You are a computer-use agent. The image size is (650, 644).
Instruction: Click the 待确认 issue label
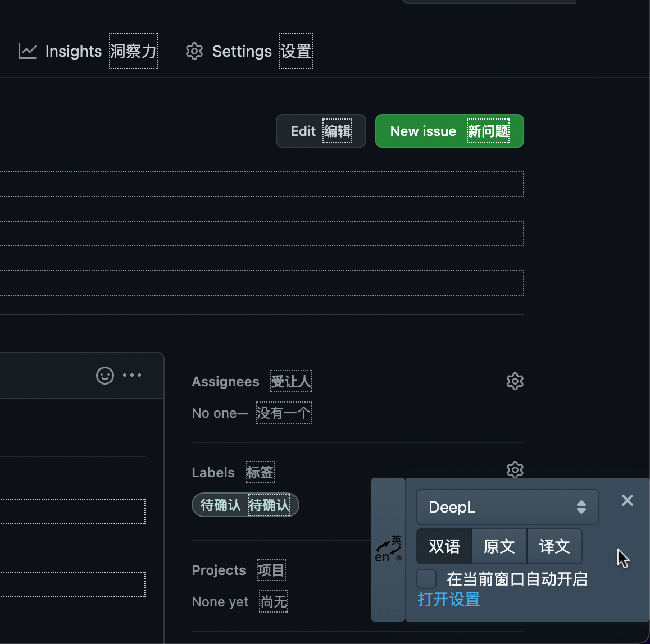245,505
